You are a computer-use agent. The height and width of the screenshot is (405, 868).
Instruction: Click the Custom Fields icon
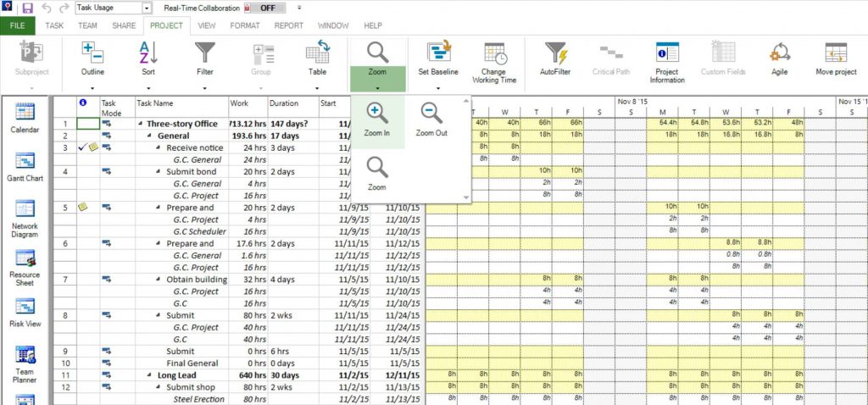723,52
